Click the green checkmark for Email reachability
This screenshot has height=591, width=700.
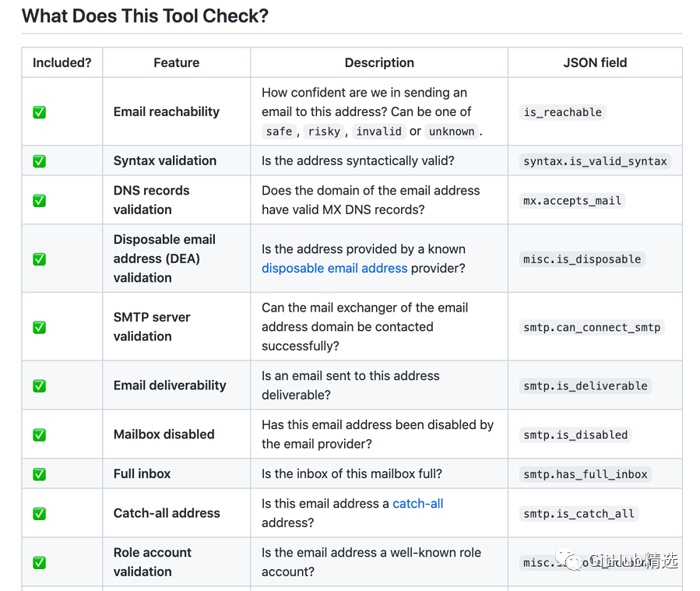pyautogui.click(x=39, y=112)
